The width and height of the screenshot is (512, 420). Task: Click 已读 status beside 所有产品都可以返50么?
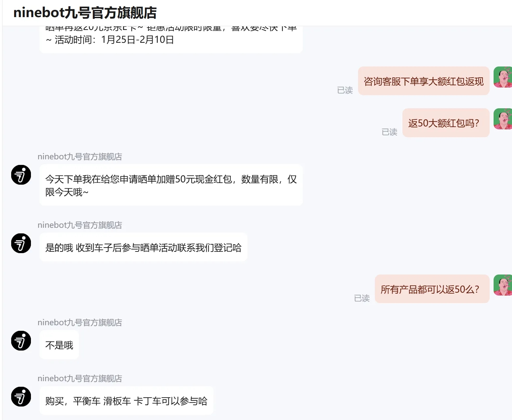pyautogui.click(x=362, y=298)
